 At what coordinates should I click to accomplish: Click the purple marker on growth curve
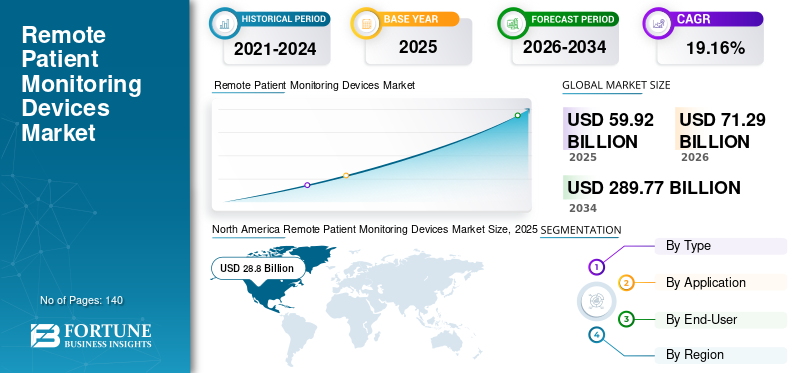[x=307, y=185]
